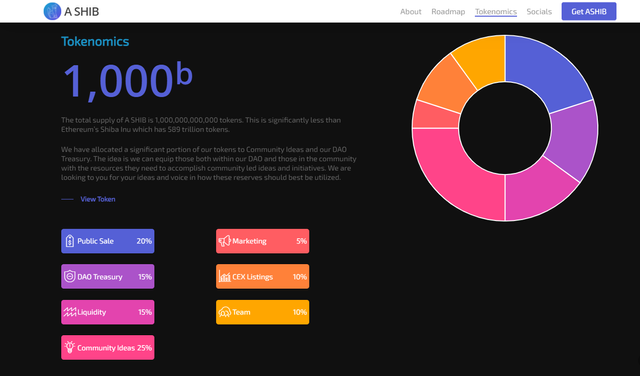The width and height of the screenshot is (640, 376).
Task: Click the Liquidity waves icon
Action: (70, 312)
